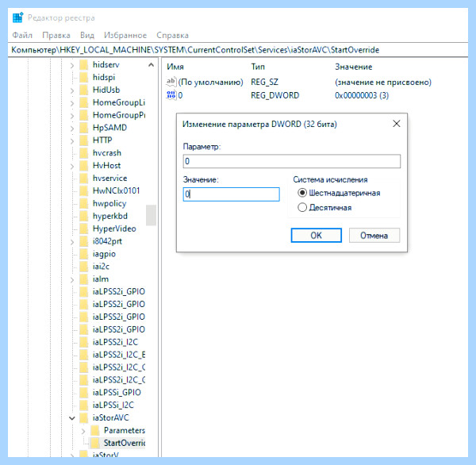Click the REG_SZ string value icon
Image resolution: width=476 pixels, height=465 pixels.
click(x=171, y=82)
